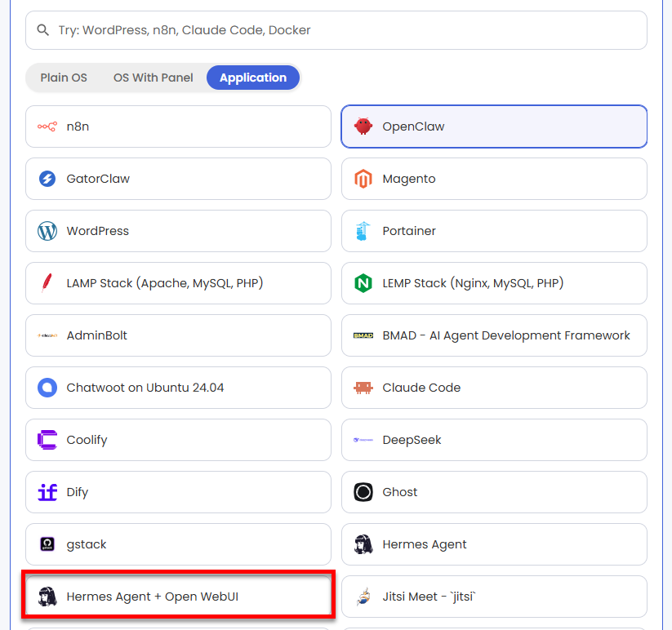Switch to the OS With Panel tab
This screenshot has width=672, height=630.
pyautogui.click(x=153, y=78)
